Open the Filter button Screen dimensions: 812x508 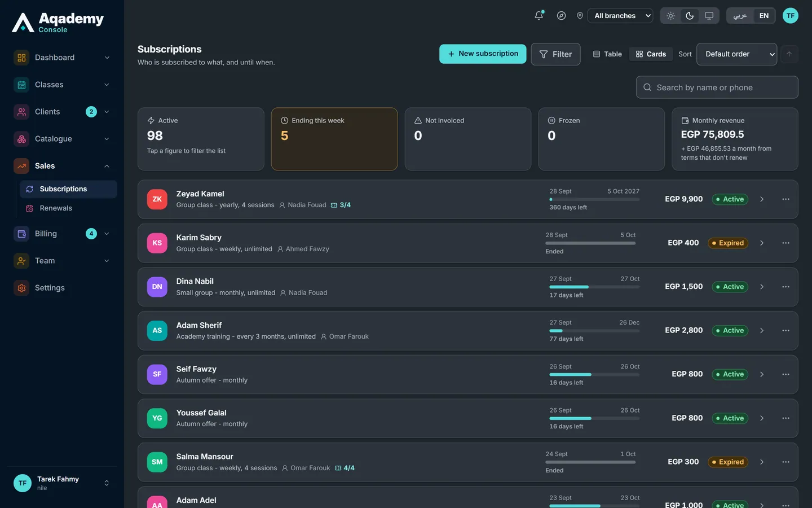point(555,54)
